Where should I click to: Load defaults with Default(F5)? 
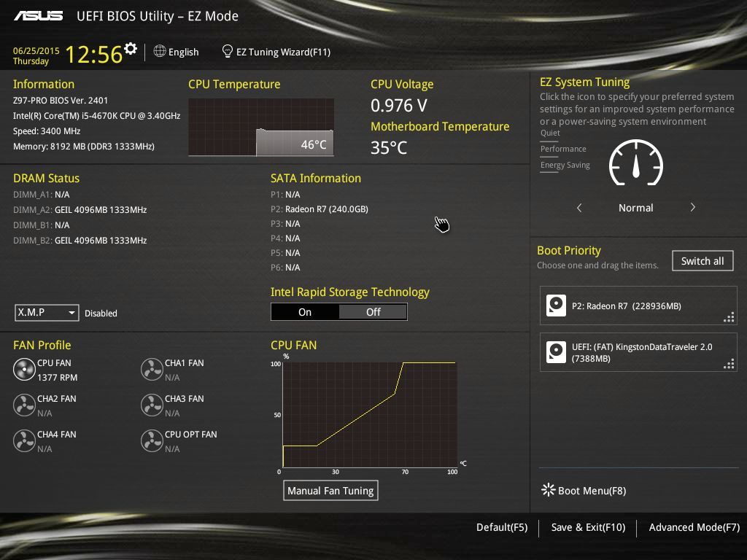[502, 527]
